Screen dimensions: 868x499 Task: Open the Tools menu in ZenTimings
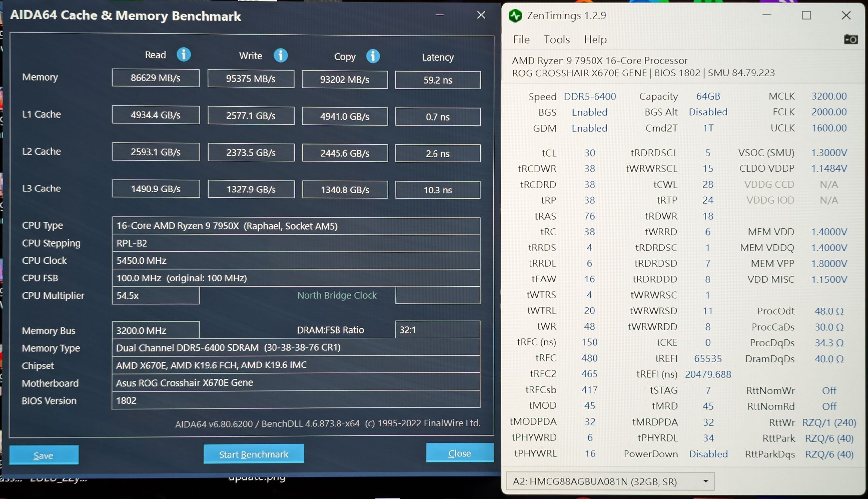coord(557,40)
